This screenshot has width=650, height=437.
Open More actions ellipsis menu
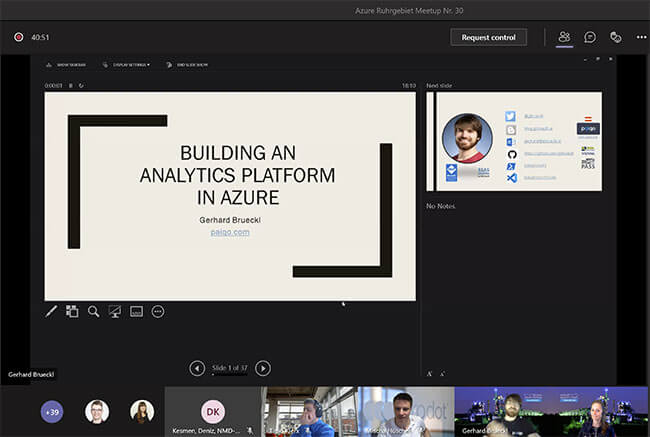click(641, 37)
